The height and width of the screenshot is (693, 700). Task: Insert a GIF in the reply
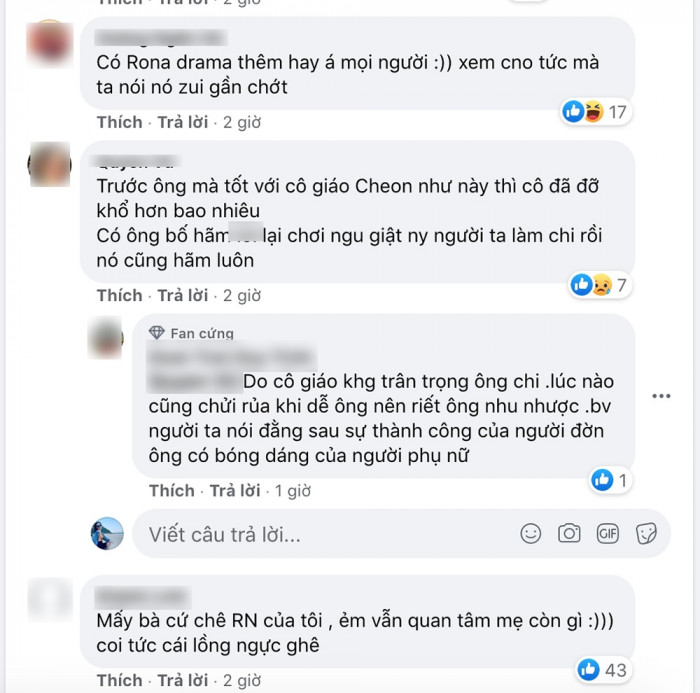point(608,533)
